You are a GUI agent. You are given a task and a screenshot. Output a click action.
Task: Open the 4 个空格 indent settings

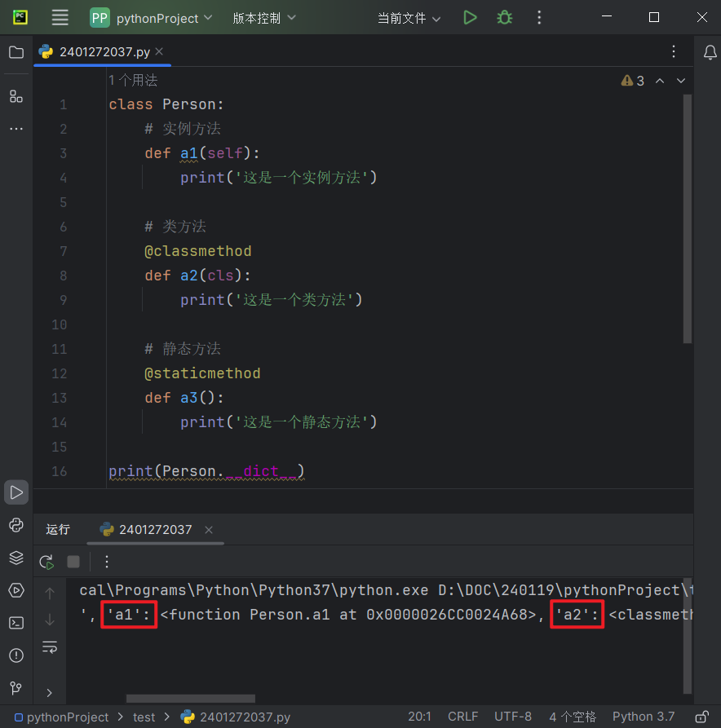tap(573, 717)
